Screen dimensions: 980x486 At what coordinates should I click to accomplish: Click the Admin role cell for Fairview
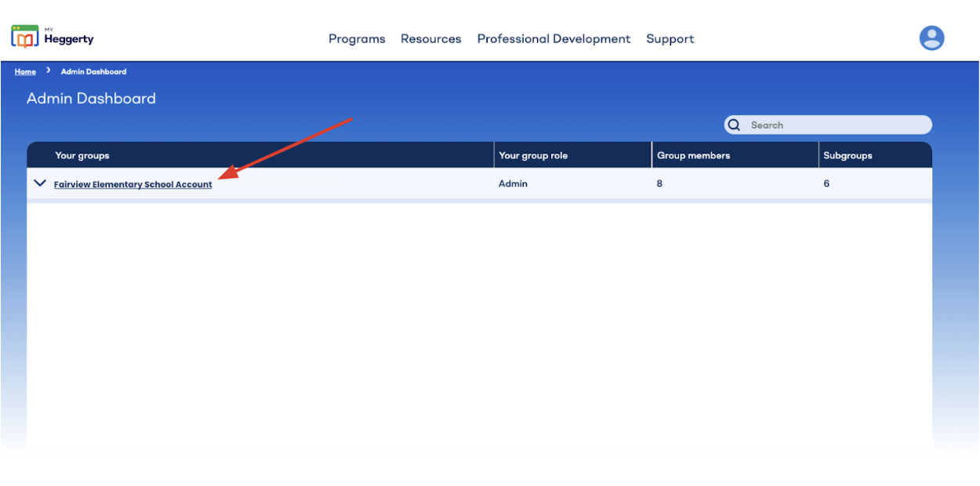tap(513, 183)
